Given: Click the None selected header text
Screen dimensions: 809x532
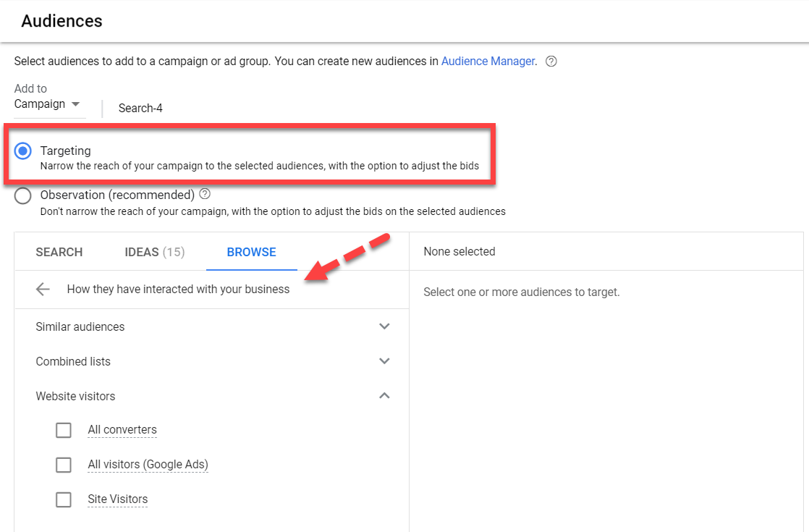Looking at the screenshot, I should pyautogui.click(x=459, y=251).
